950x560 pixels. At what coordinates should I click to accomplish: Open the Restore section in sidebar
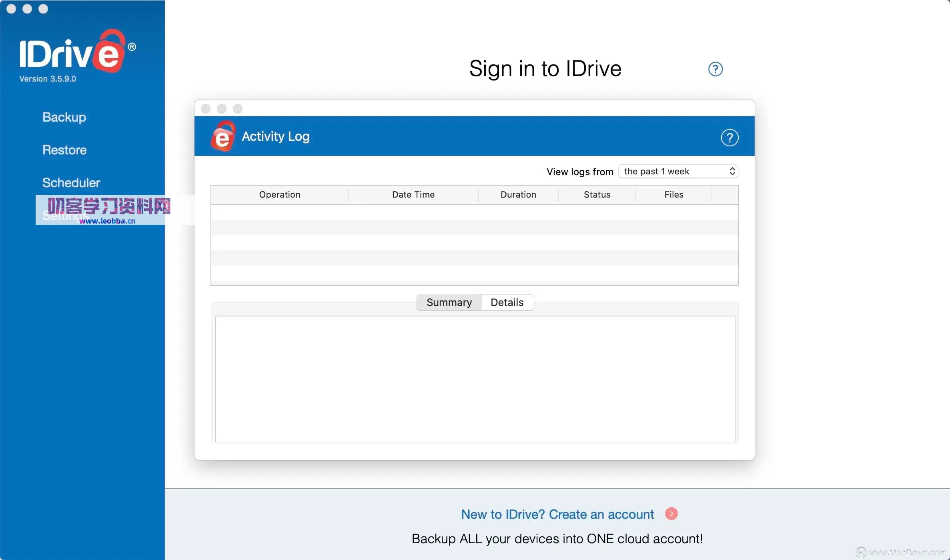64,150
